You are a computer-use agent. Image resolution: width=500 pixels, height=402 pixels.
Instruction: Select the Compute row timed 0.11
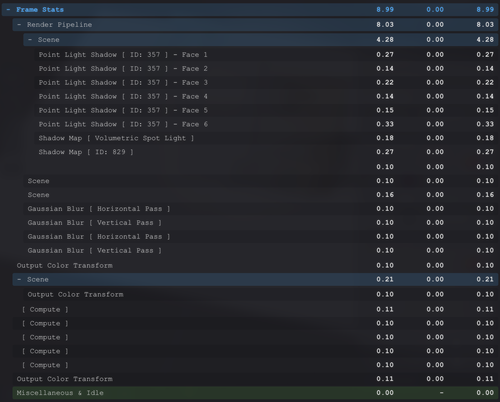click(x=255, y=310)
